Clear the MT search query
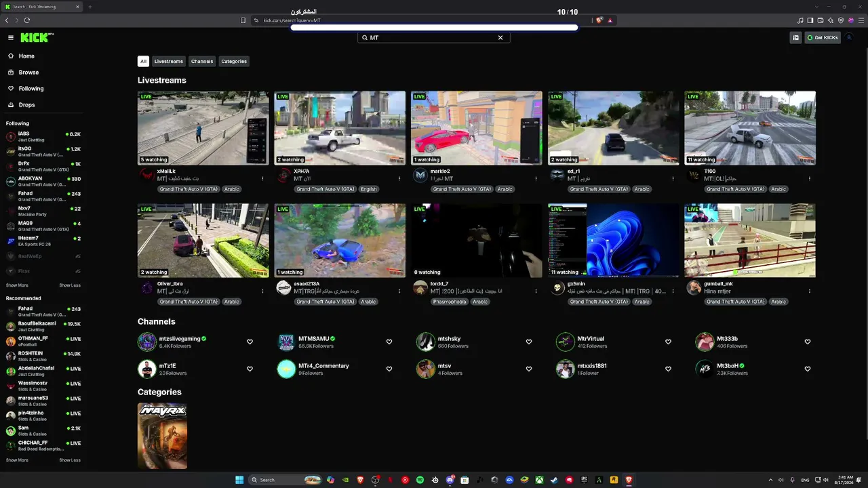The width and height of the screenshot is (868, 488). click(500, 38)
